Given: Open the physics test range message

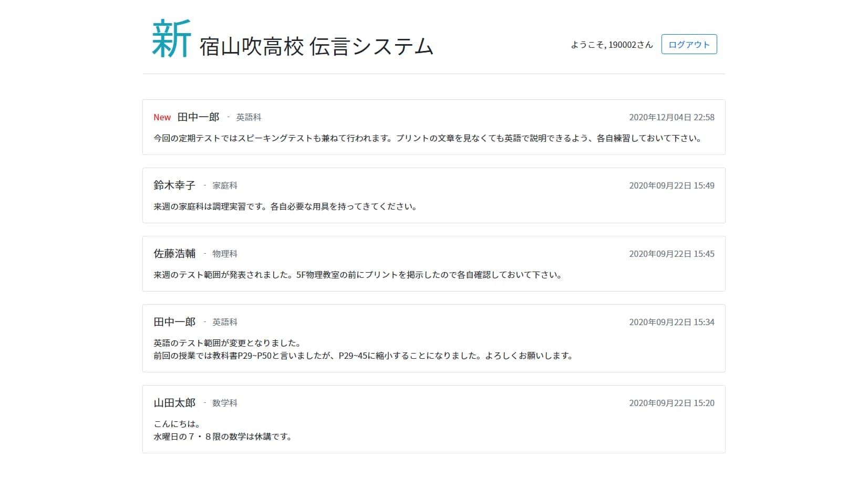Looking at the screenshot, I should [357, 274].
